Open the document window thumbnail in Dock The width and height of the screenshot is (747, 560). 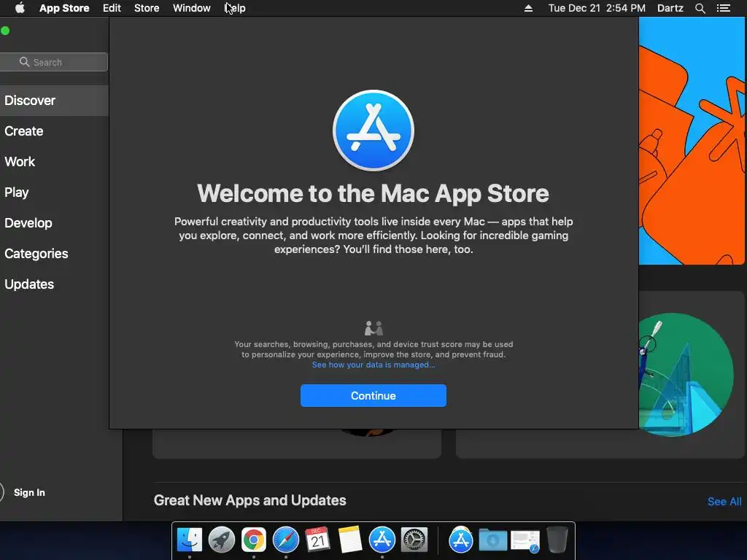point(525,542)
